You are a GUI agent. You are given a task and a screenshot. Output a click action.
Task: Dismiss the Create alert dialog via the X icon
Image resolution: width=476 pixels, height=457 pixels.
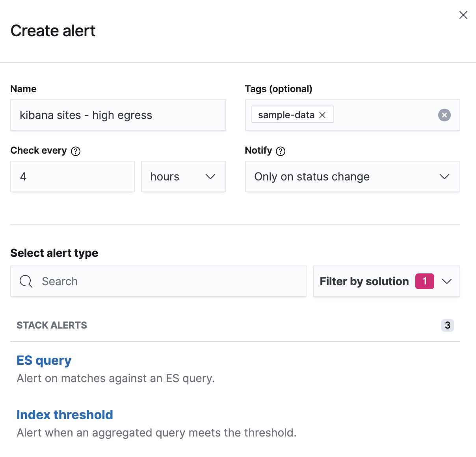[x=463, y=15]
